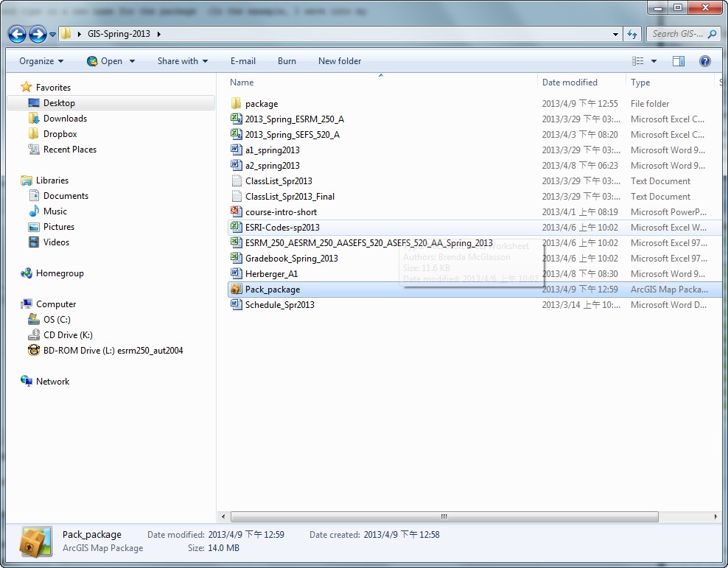Click the New folder button
Screen dimensions: 728x568
(339, 61)
